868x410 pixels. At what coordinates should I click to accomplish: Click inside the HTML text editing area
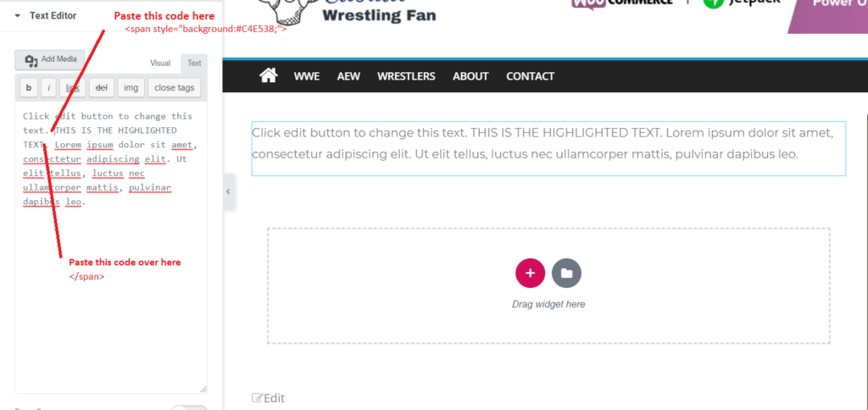pos(111,247)
